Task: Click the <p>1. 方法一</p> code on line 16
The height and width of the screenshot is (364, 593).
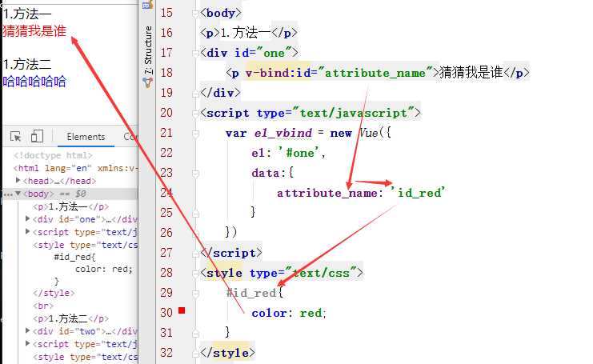Action: pyautogui.click(x=248, y=33)
